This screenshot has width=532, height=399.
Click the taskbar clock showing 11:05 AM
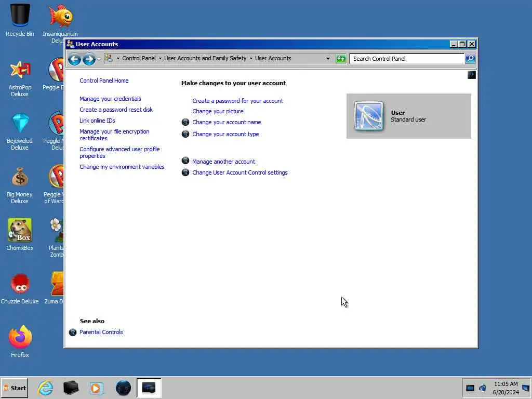(x=506, y=388)
